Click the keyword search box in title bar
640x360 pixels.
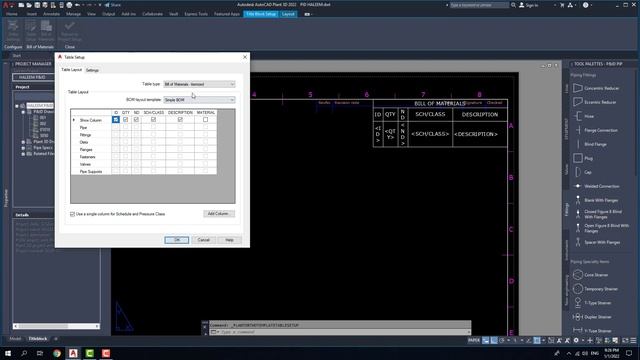click(x=479, y=5)
